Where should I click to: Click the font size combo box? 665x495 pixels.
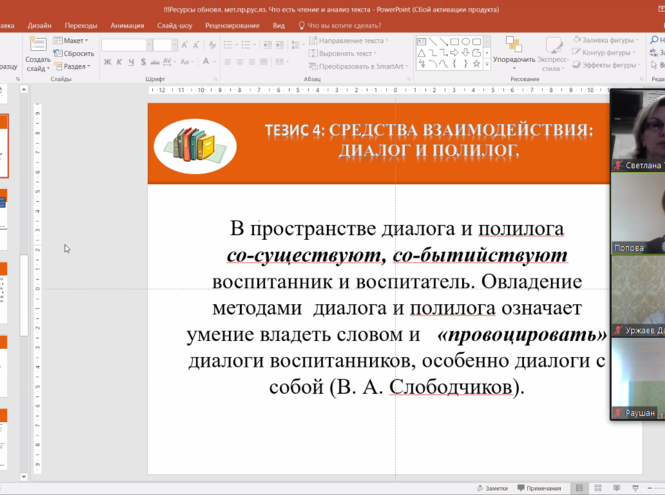tap(165, 45)
